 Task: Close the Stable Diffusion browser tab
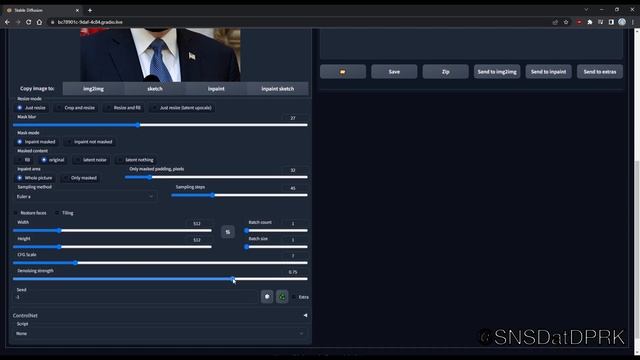pyautogui.click(x=77, y=10)
